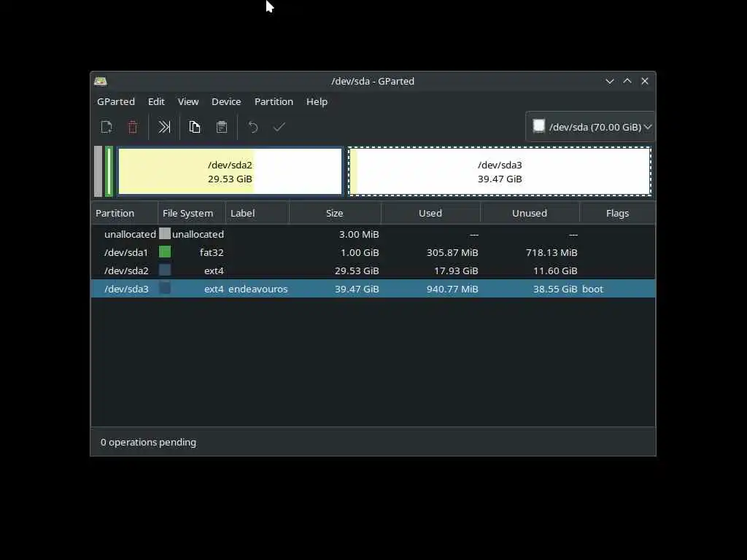The image size is (747, 560).
Task: Click the Flags column header
Action: point(617,213)
